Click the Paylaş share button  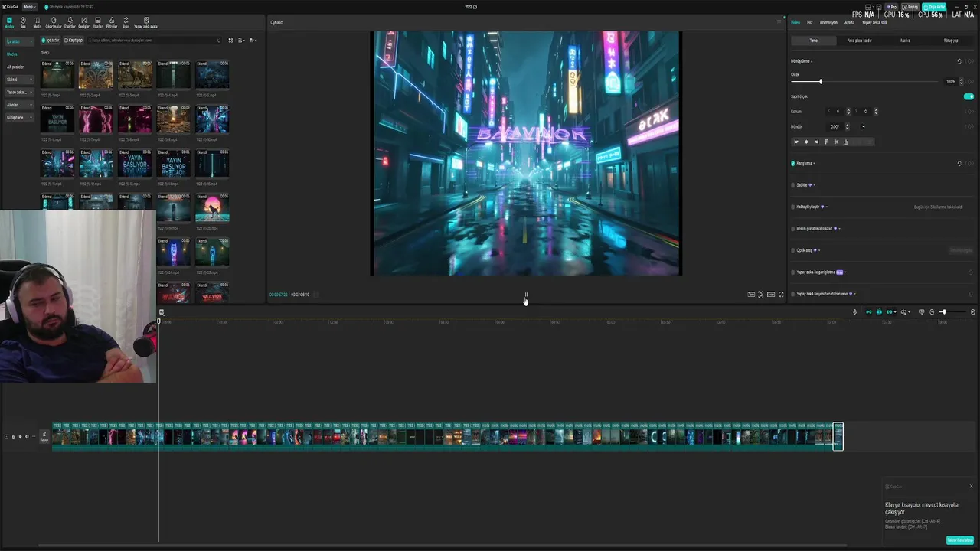[x=911, y=7]
